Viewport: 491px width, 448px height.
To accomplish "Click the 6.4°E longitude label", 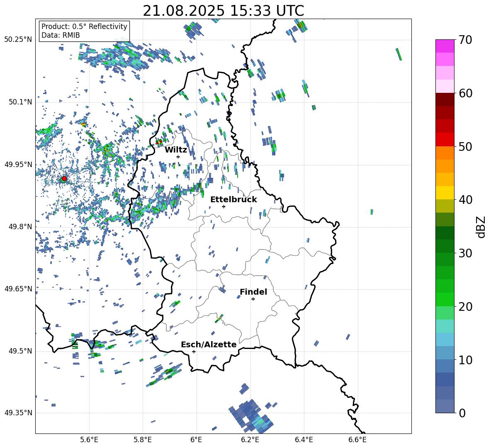I will 304,440.
